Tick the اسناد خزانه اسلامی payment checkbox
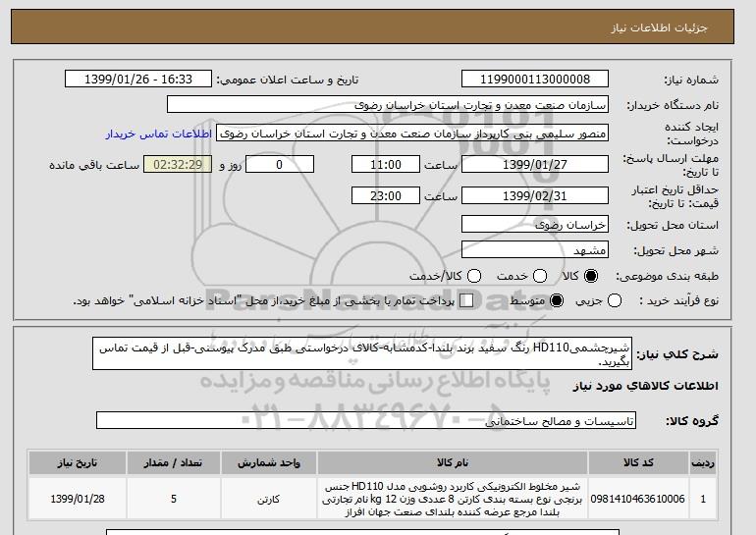Screen dimensions: 756x535 (466, 300)
